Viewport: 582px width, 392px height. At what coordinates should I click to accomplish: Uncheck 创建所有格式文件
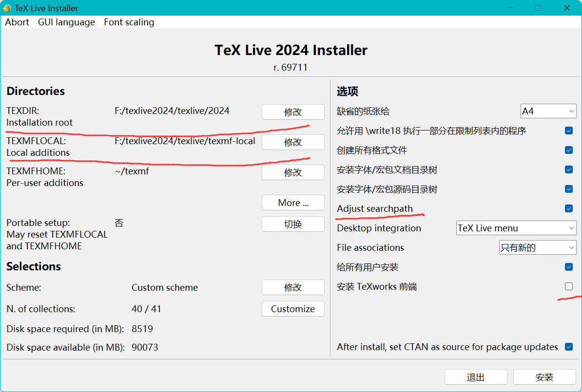[x=568, y=150]
